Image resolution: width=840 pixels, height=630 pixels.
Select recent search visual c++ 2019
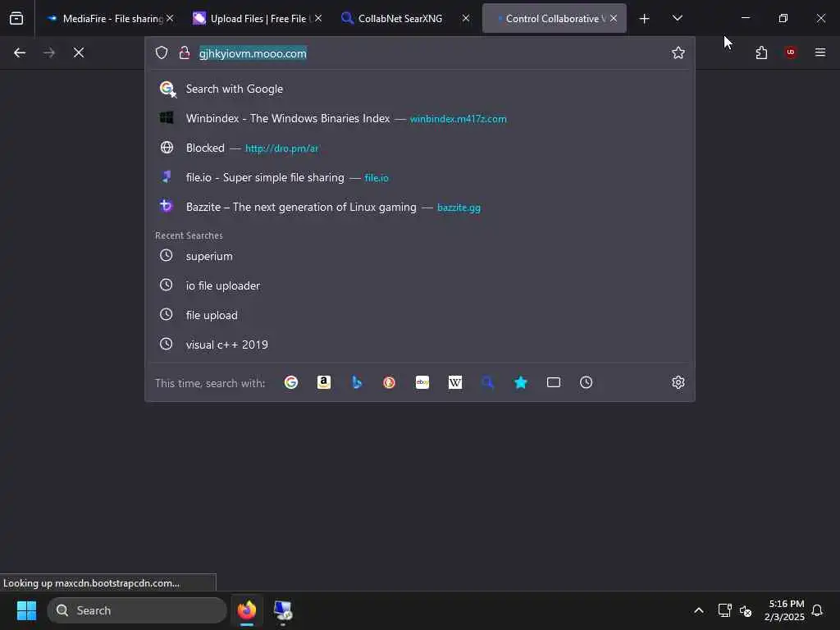[419, 345]
